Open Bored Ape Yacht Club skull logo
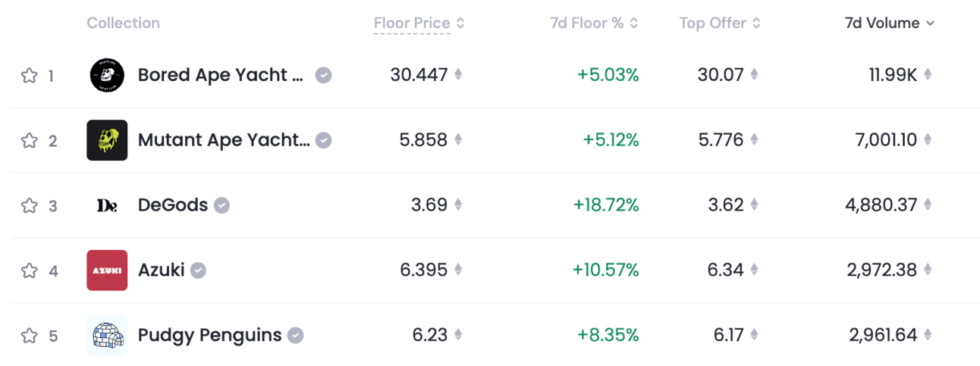This screenshot has width=980, height=366. 107,75
